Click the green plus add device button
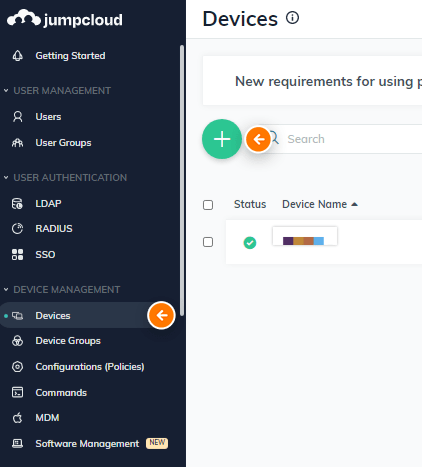 click(222, 139)
